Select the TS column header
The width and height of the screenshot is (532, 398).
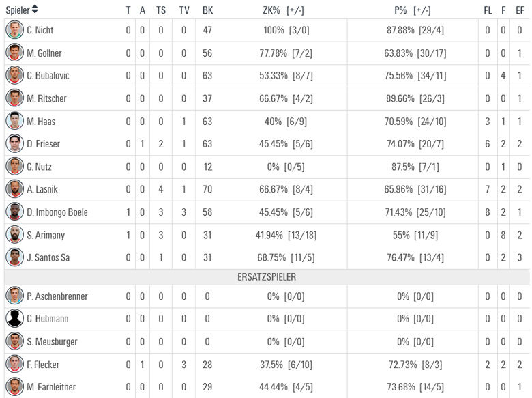pos(161,10)
